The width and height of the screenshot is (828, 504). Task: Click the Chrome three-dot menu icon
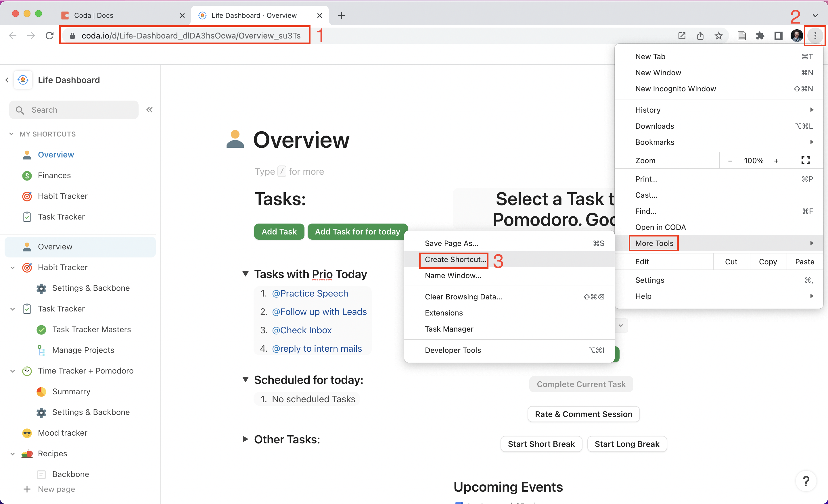point(815,36)
